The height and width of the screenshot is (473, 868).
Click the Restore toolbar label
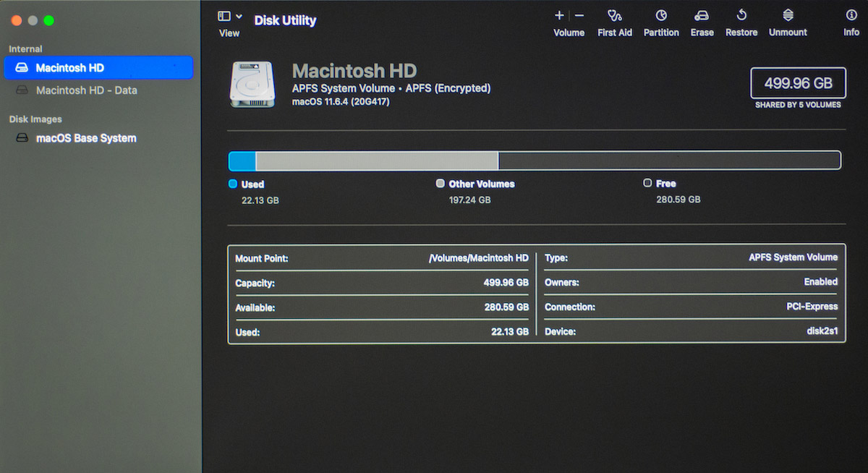741,33
